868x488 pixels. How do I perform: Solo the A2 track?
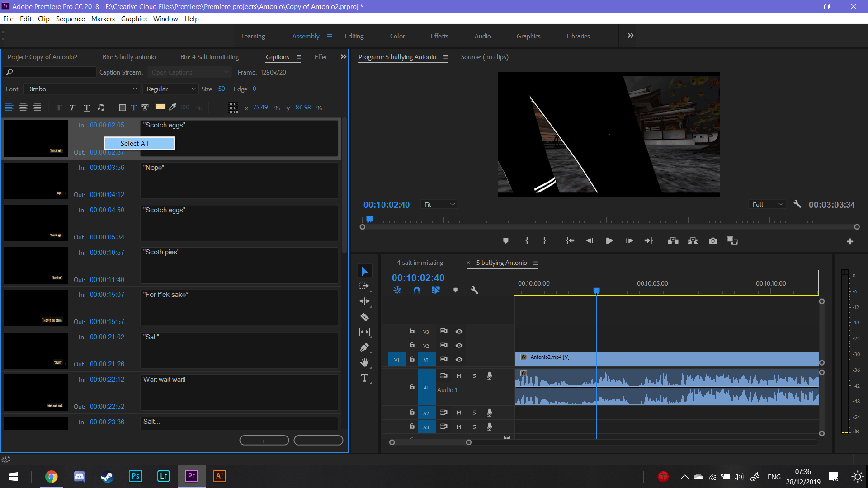tap(474, 413)
